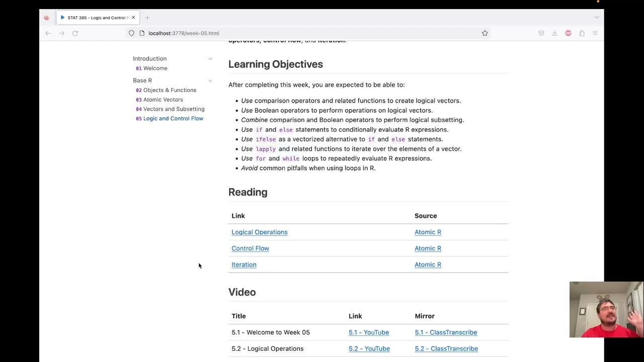Open the 5.1 - YouTube video link
Viewport: 644px width, 362px height.
368,332
